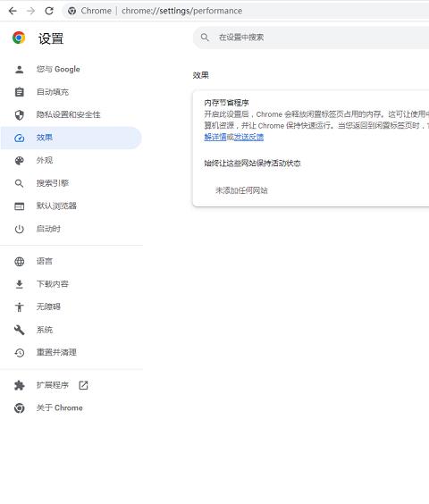This screenshot has width=429, height=504.
Task: Click the 未添加任何网站 text
Action: click(241, 190)
